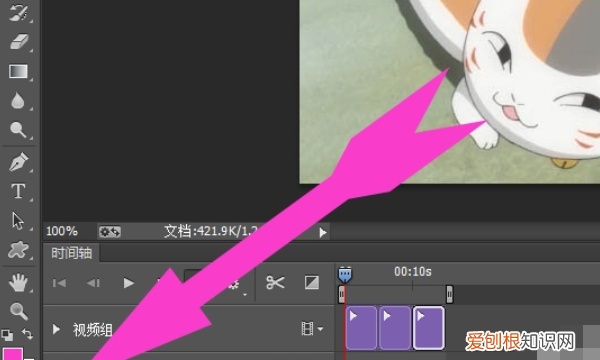Click the work area end handle
600x360 pixels.
pyautogui.click(x=450, y=295)
